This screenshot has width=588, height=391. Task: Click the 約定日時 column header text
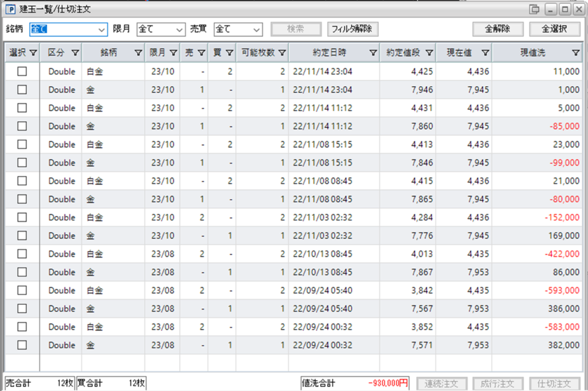(x=330, y=53)
